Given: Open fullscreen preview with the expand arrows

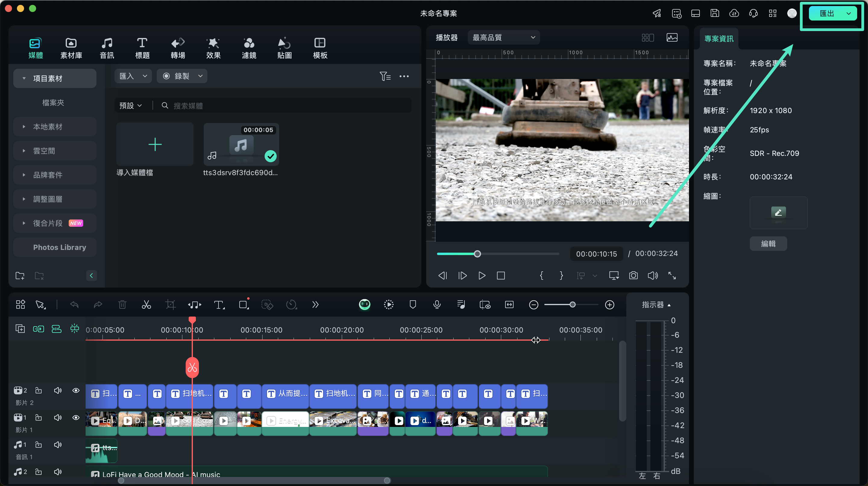Looking at the screenshot, I should coord(672,275).
